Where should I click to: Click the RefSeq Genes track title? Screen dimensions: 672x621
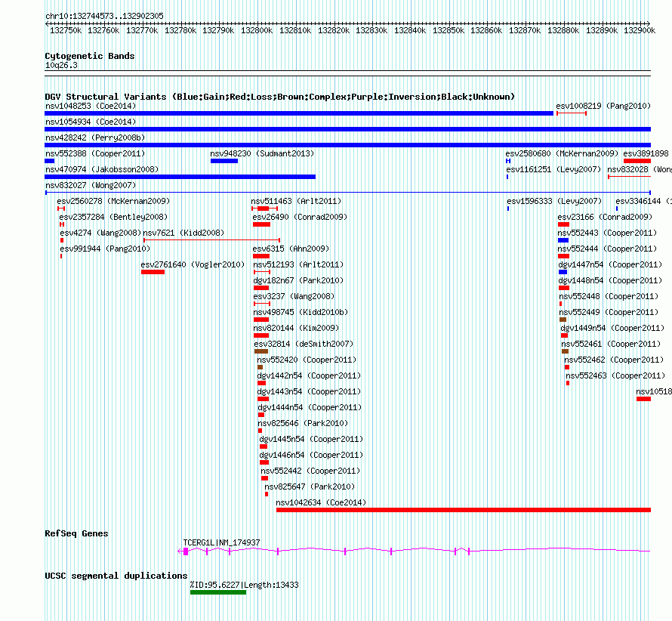(x=77, y=533)
